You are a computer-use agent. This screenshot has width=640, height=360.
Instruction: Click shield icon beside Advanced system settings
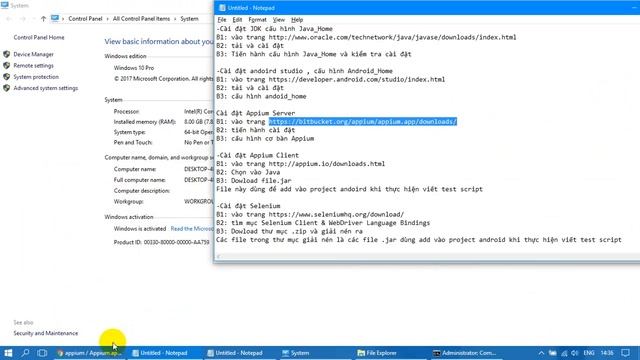coord(7,88)
